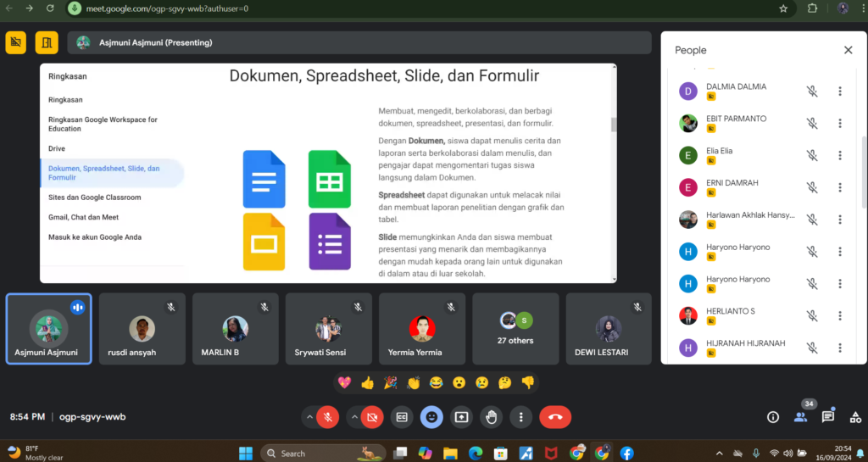
Task: Click the Asjmuni Asjmuni (Presenting) bar
Action: tap(359, 42)
